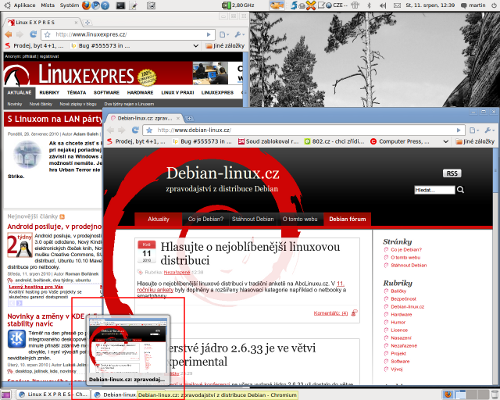Expand hidden bookmarks chevron in Debian window
500x400 pixels.
pos(446,142)
